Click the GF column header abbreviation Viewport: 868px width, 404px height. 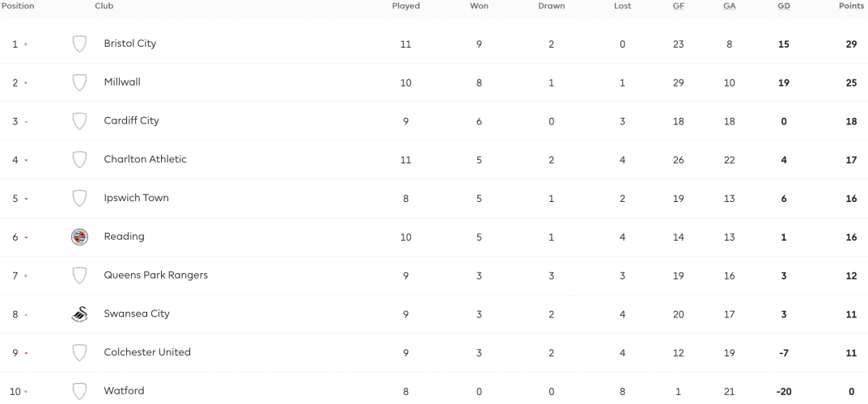(678, 6)
